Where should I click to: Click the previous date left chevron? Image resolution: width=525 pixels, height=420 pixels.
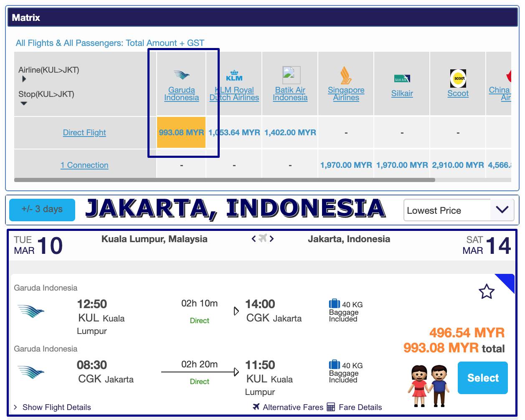[254, 239]
